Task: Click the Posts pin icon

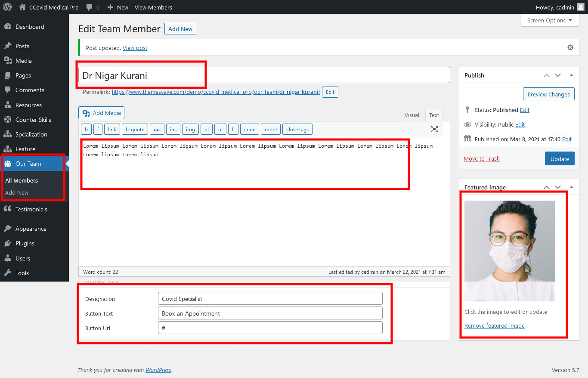Action: [x=8, y=46]
